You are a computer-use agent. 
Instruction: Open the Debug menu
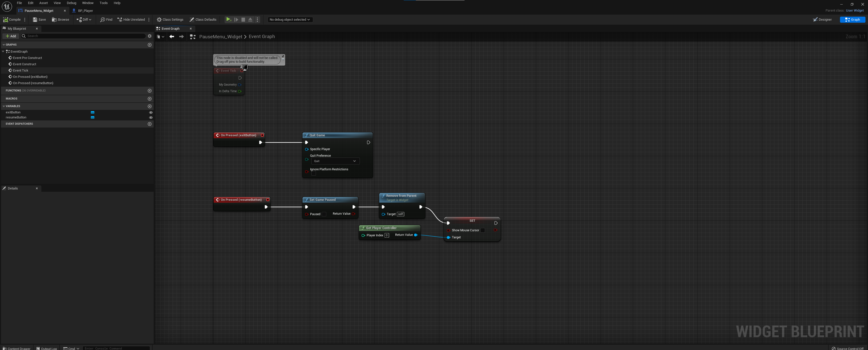[71, 3]
